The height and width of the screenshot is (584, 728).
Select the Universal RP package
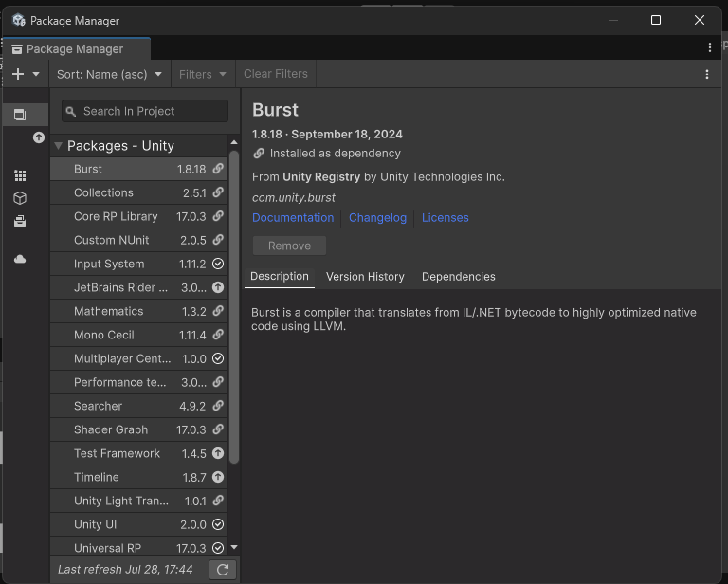point(138,547)
